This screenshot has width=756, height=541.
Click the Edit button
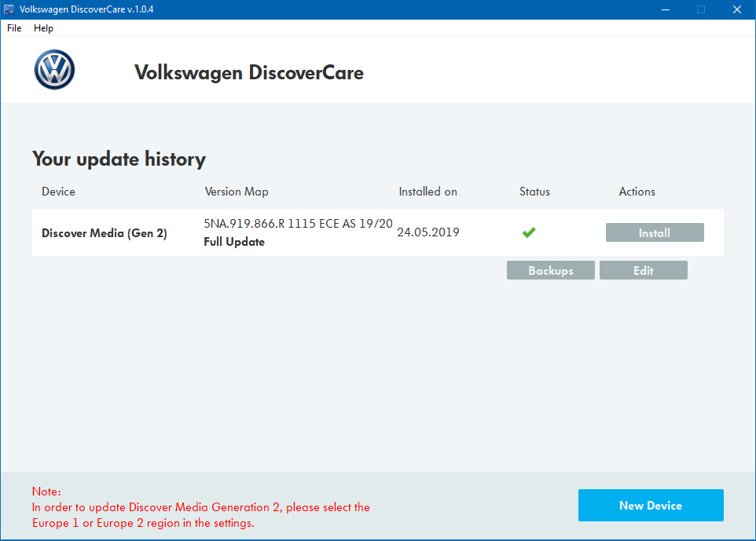click(x=643, y=270)
